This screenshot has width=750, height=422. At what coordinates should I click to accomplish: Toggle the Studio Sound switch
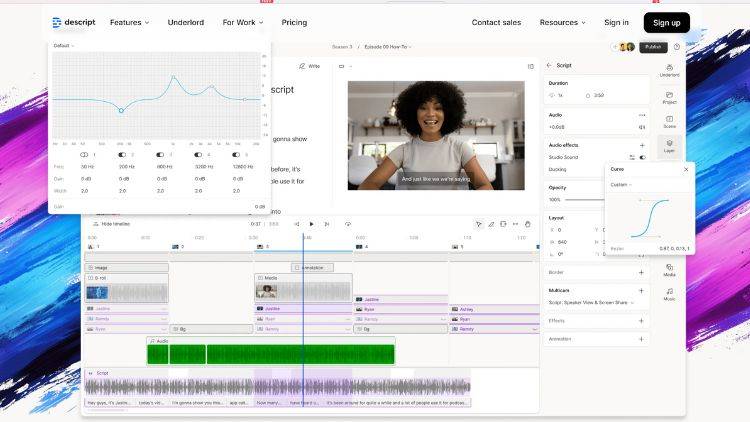pos(642,157)
